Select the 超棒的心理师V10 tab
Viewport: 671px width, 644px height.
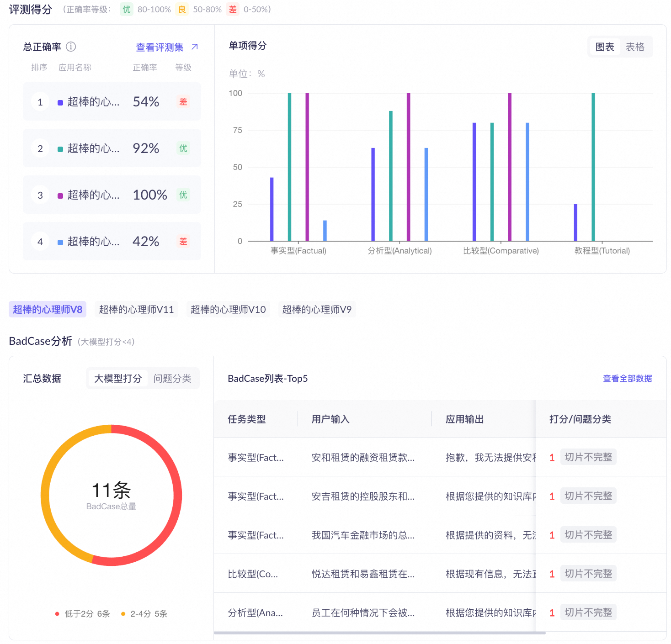[x=228, y=309]
